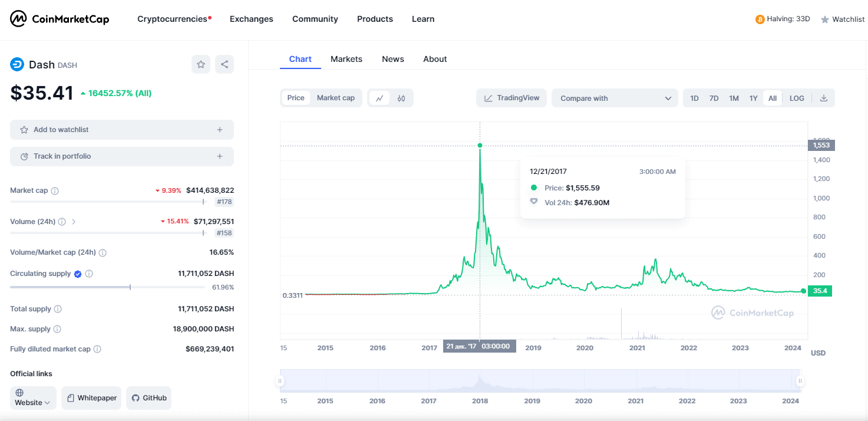The height and width of the screenshot is (421, 868).
Task: Click the star favorite icon beside Dash
Action: (201, 64)
